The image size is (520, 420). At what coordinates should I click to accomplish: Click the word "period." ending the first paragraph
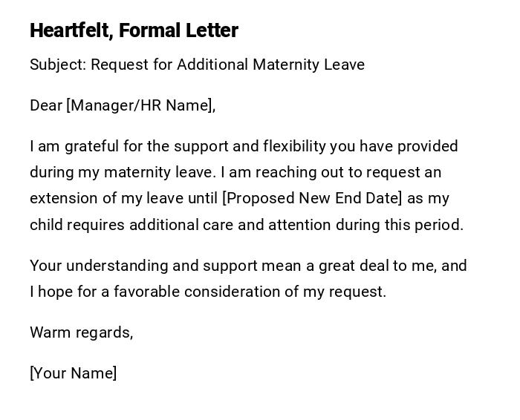pos(439,224)
